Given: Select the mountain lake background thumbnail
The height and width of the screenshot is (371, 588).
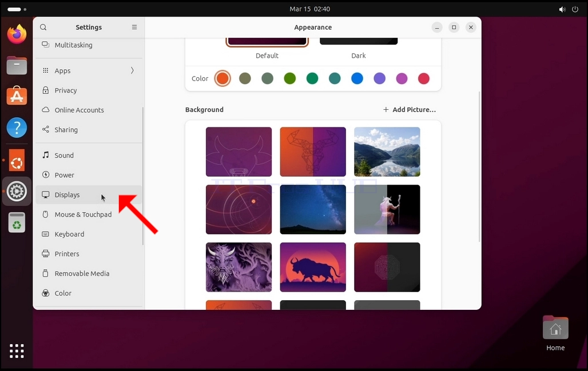Looking at the screenshot, I should [x=387, y=152].
